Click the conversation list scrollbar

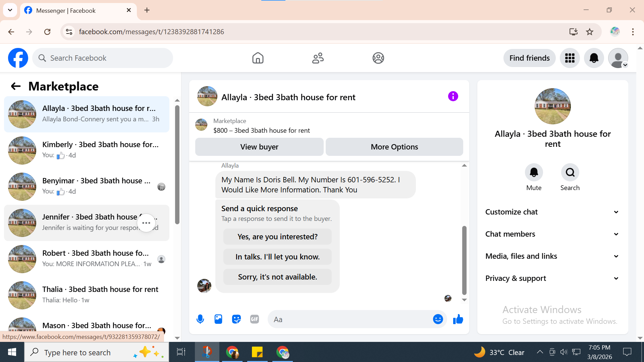tap(177, 164)
